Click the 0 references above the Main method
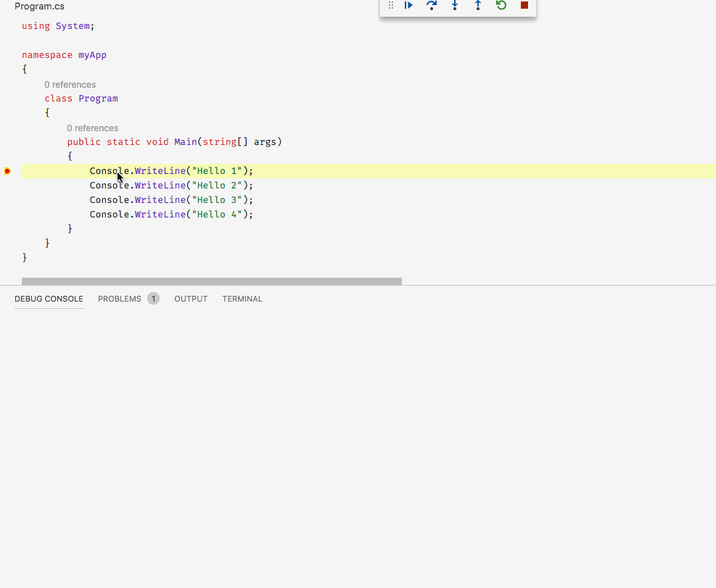This screenshot has height=588, width=716. pos(92,128)
